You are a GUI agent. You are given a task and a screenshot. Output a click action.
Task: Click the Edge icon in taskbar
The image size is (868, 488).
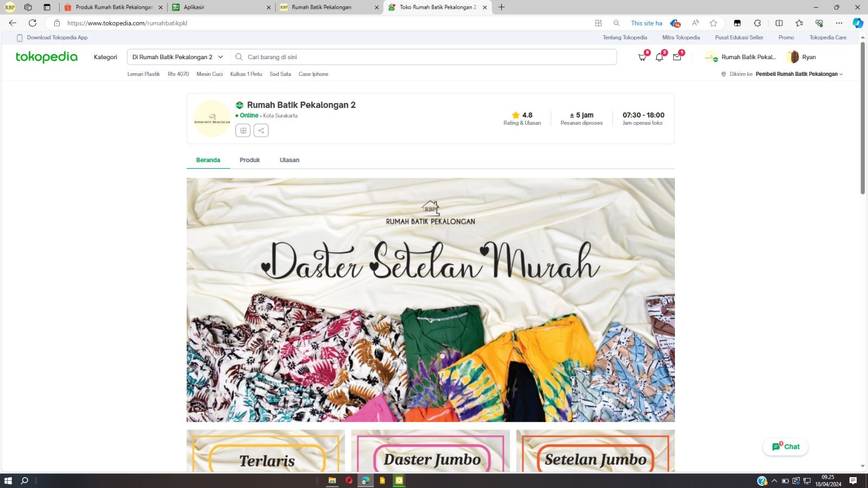tap(366, 480)
